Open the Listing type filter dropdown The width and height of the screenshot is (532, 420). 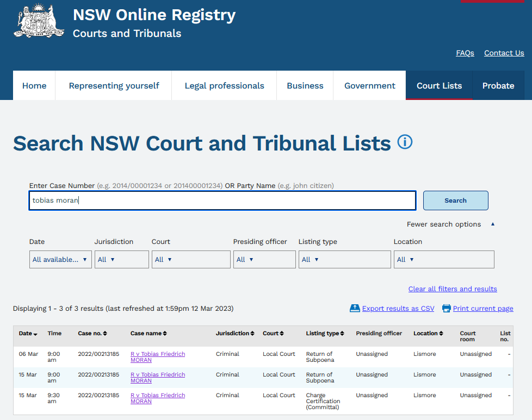[x=345, y=259]
